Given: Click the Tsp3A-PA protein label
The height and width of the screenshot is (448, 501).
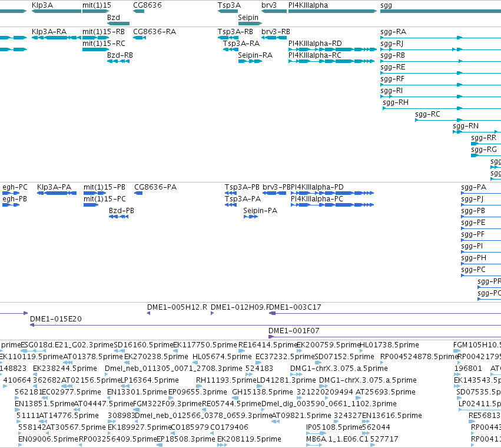Looking at the screenshot, I should [243, 199].
